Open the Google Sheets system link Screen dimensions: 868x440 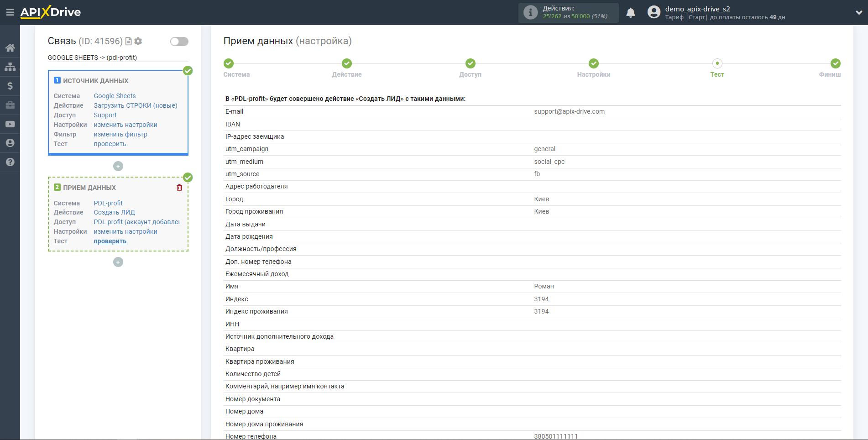pyautogui.click(x=115, y=96)
